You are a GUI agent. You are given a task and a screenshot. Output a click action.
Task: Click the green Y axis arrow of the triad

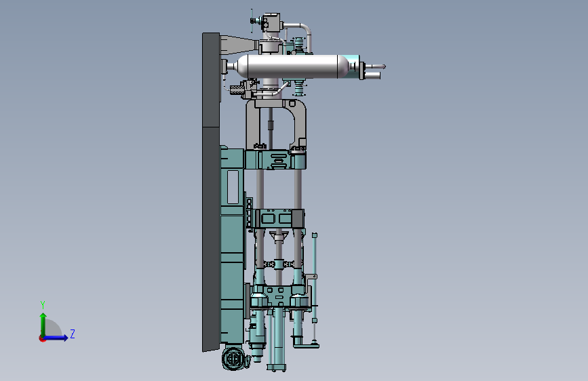click(x=43, y=323)
